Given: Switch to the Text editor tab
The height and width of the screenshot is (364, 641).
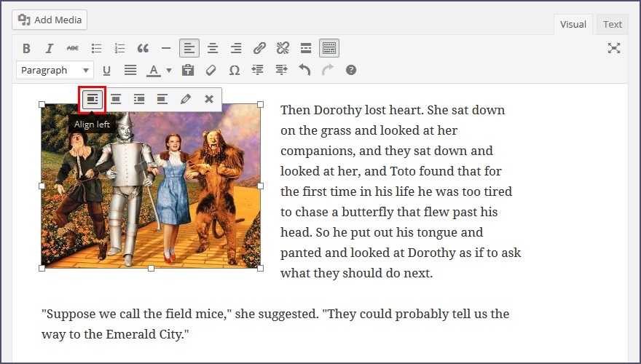Looking at the screenshot, I should click(x=613, y=24).
